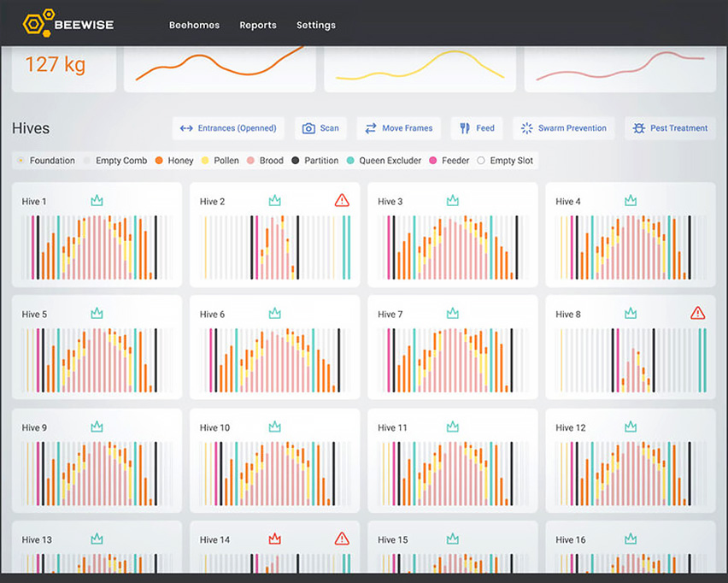Click the camera icon in Scan button

click(x=308, y=128)
